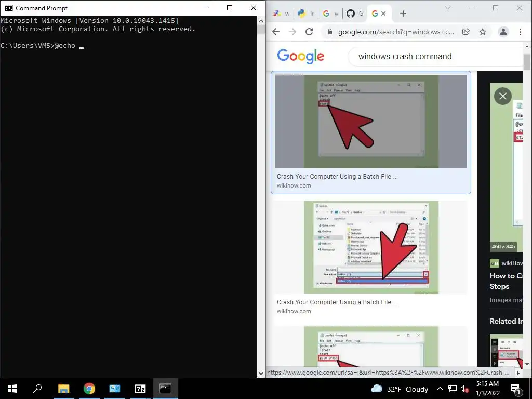Select the goto crash Notepad thumbnail
This screenshot has width=532, height=399.
(x=371, y=346)
